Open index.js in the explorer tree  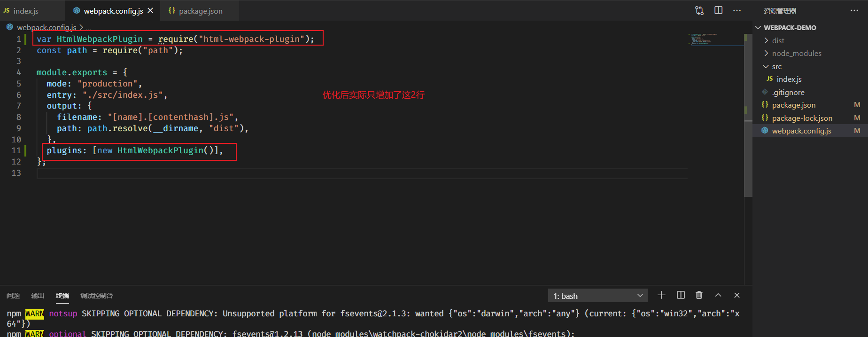(x=810, y=79)
